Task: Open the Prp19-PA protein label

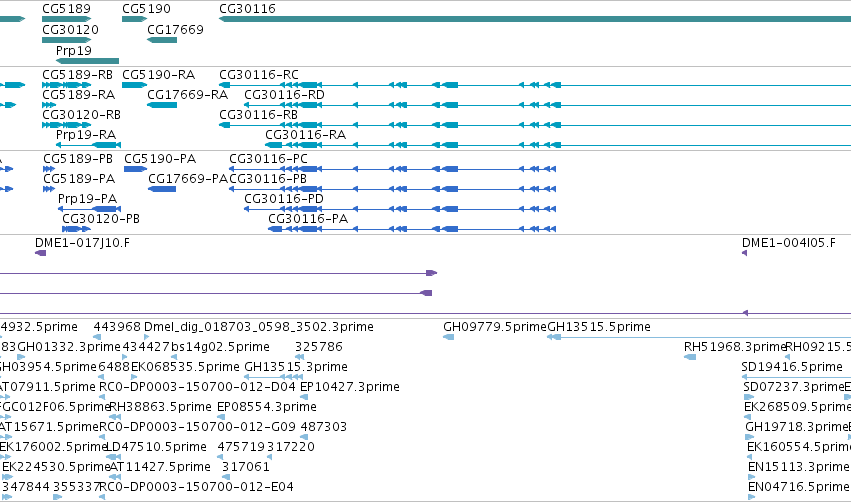Action: click(x=87, y=199)
